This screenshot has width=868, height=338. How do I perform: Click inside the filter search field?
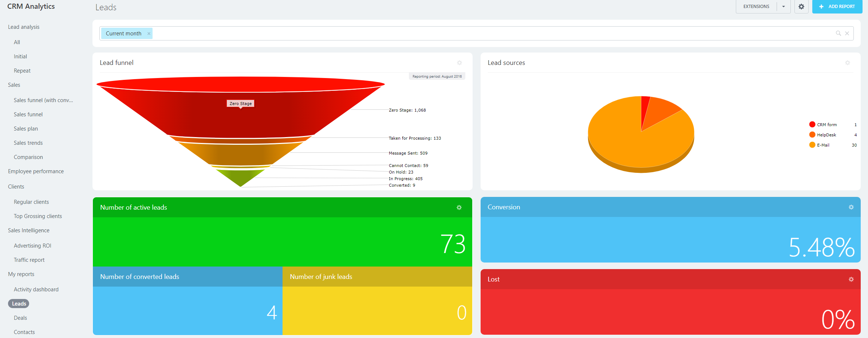473,34
